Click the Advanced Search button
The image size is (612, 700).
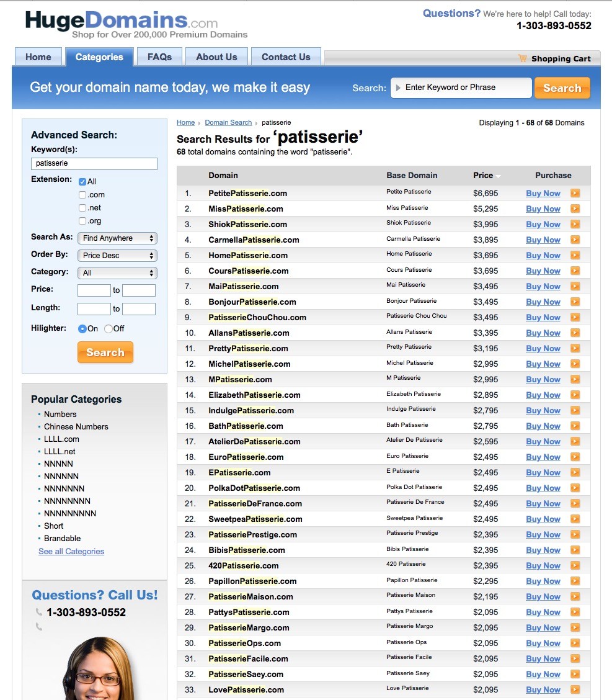coord(105,352)
